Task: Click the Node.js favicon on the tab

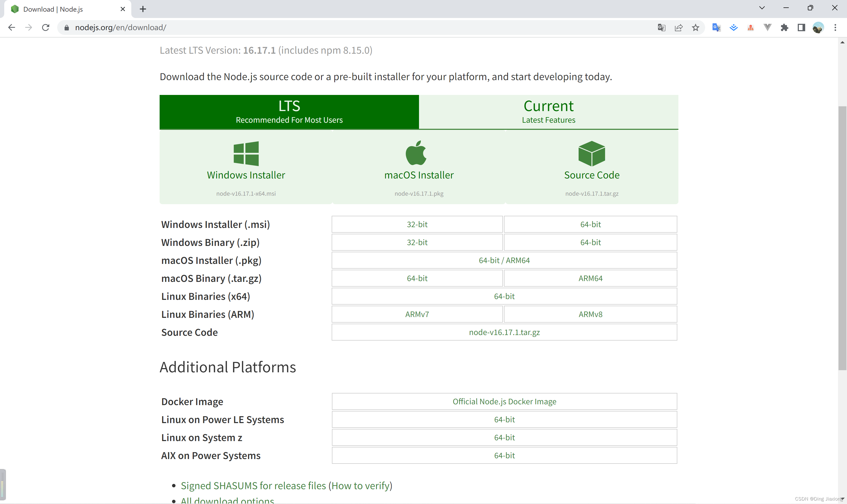Action: click(15, 9)
